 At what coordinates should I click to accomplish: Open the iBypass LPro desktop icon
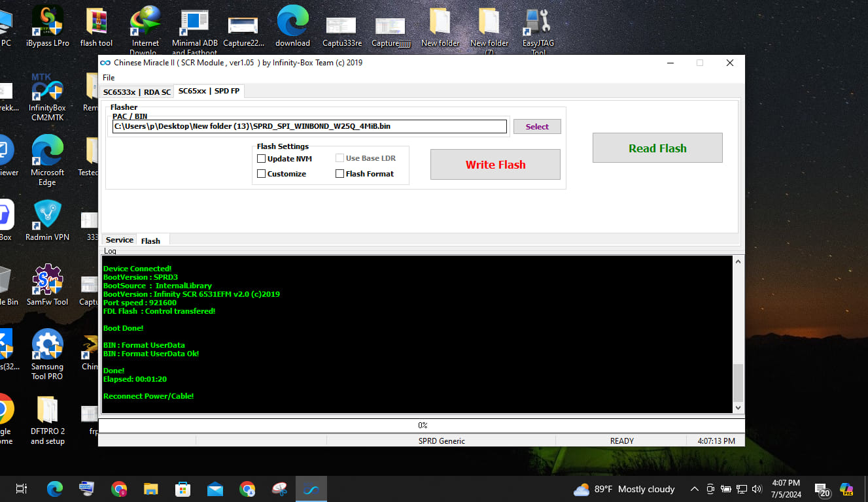click(x=48, y=26)
